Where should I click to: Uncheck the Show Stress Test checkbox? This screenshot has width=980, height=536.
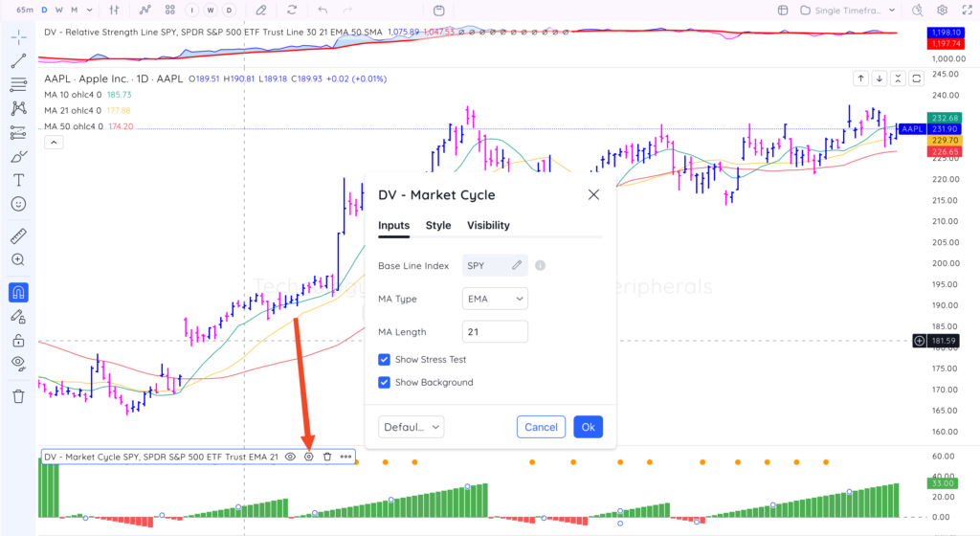tap(385, 359)
